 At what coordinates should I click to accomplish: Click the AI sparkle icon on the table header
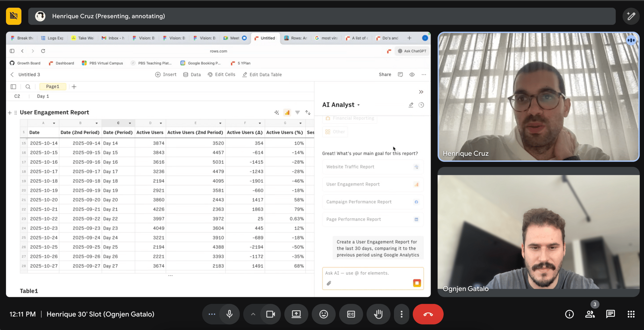point(276,112)
